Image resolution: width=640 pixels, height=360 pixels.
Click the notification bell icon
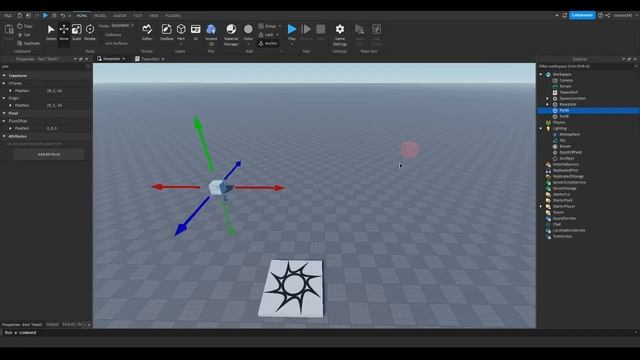click(564, 16)
